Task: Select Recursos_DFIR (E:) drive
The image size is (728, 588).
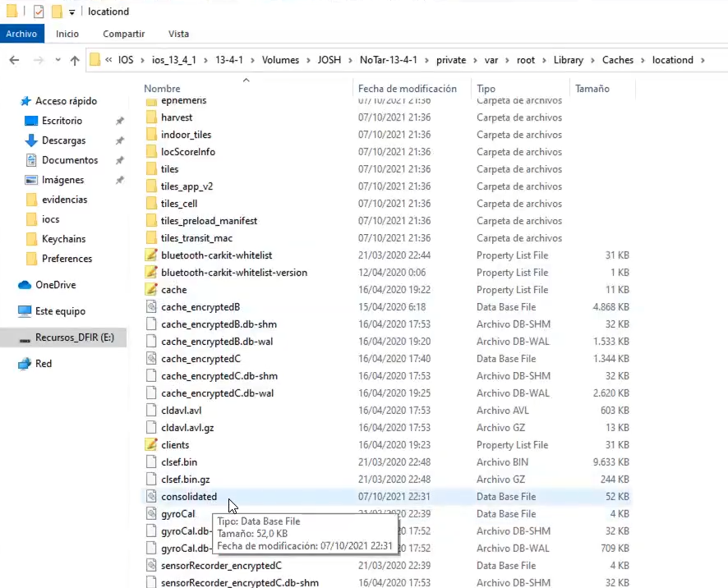Action: pos(74,338)
